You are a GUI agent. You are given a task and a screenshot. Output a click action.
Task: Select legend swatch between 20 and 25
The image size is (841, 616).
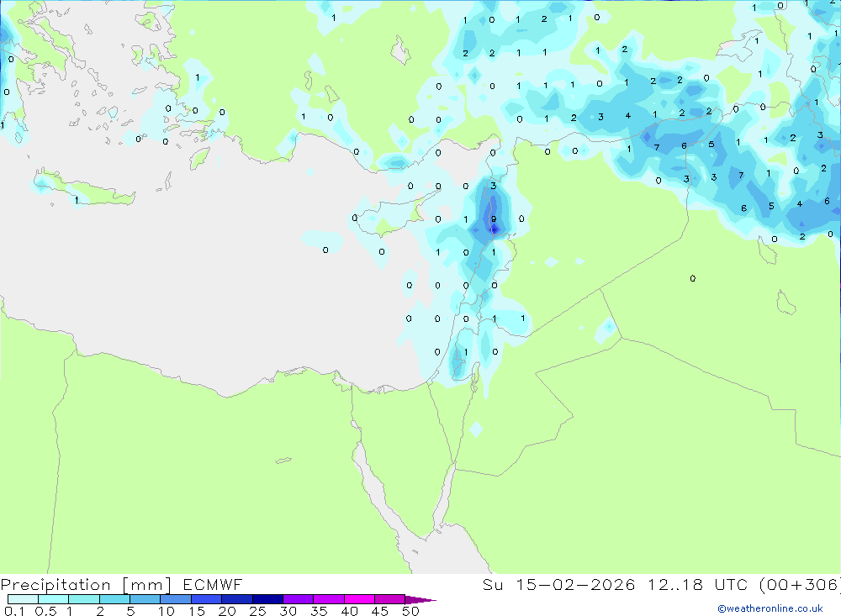coord(237,599)
